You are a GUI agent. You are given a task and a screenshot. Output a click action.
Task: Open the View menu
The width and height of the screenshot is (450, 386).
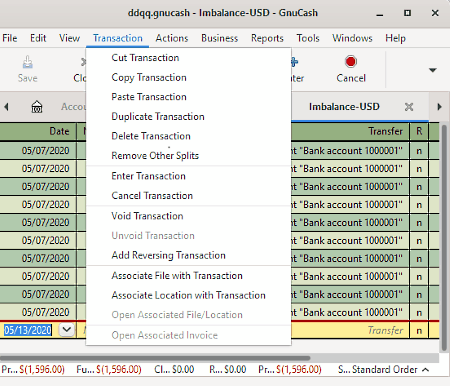[69, 38]
